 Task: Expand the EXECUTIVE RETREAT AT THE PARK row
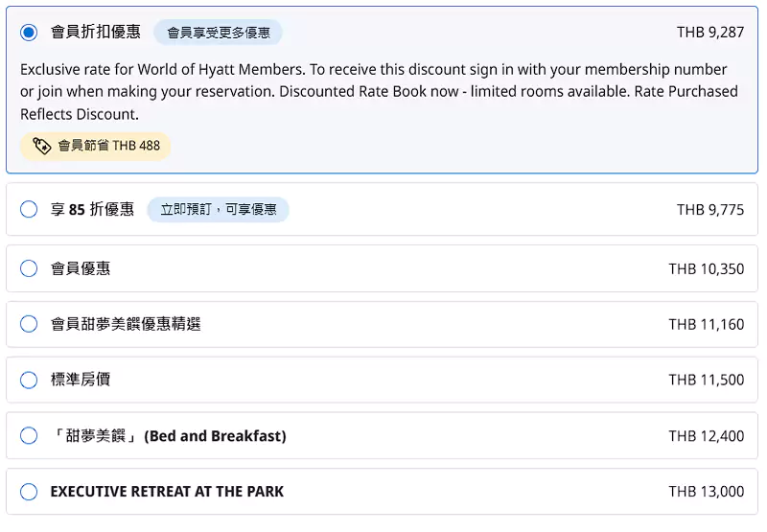click(382, 492)
